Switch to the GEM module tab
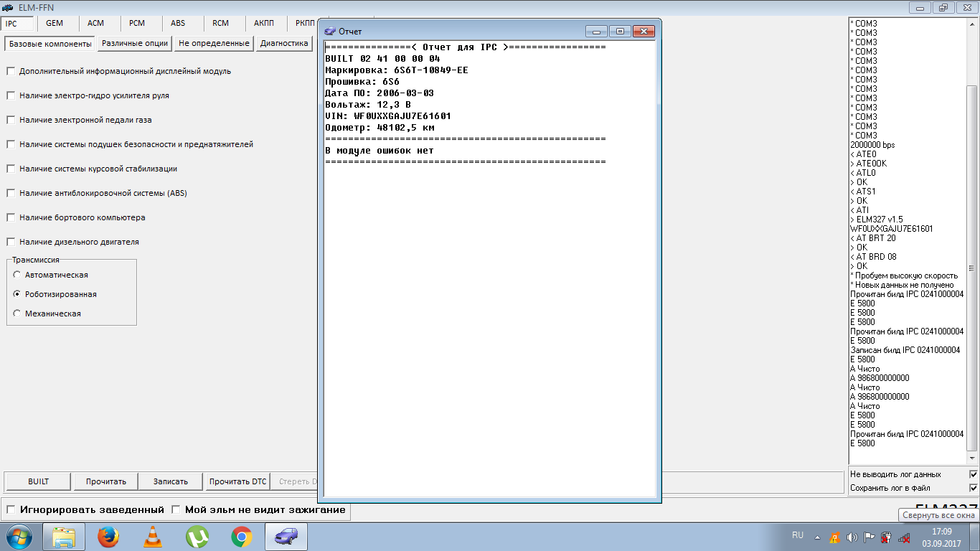The width and height of the screenshot is (980, 551). click(55, 23)
